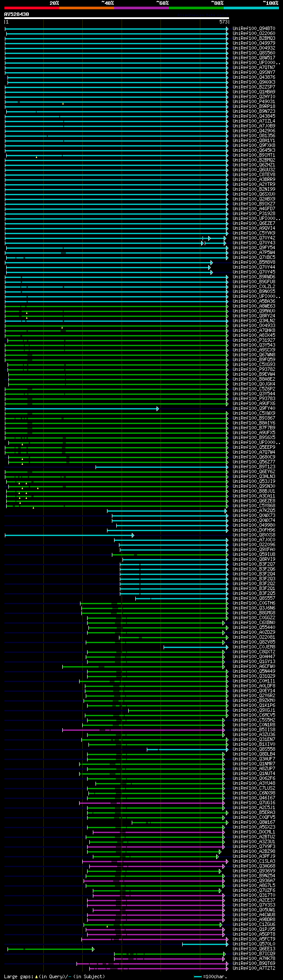
Task: Select the UniRef100_B9T123 row label
Action: click(x=254, y=467)
